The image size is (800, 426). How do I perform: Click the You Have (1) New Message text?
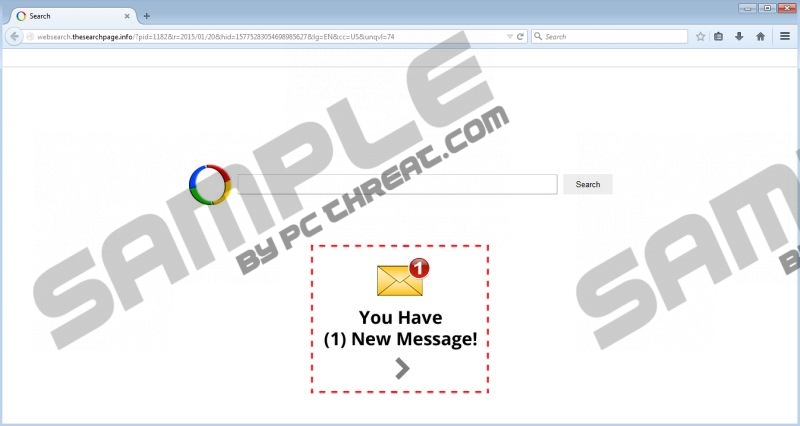(401, 329)
